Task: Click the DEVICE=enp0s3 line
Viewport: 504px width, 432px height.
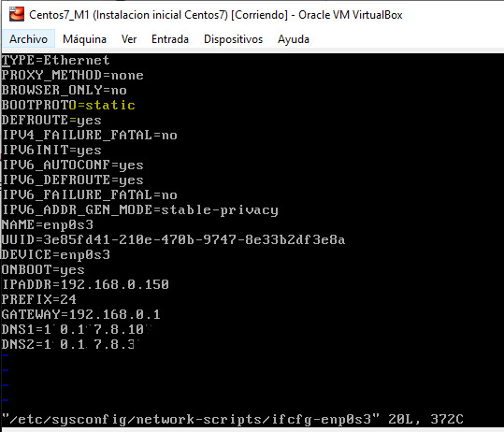Action: [x=55, y=254]
